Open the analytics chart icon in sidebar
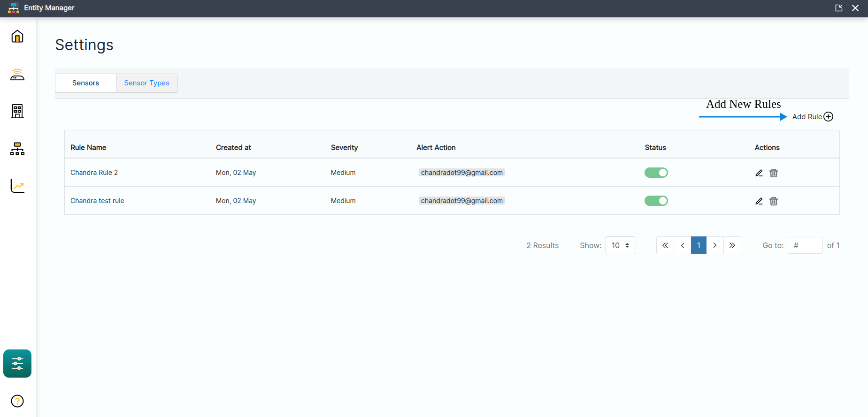 (17, 186)
